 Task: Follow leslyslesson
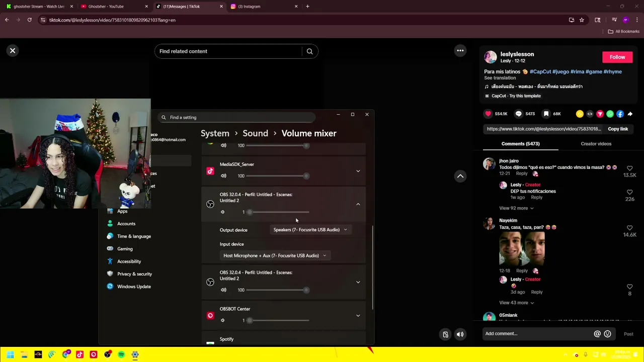coord(617,57)
